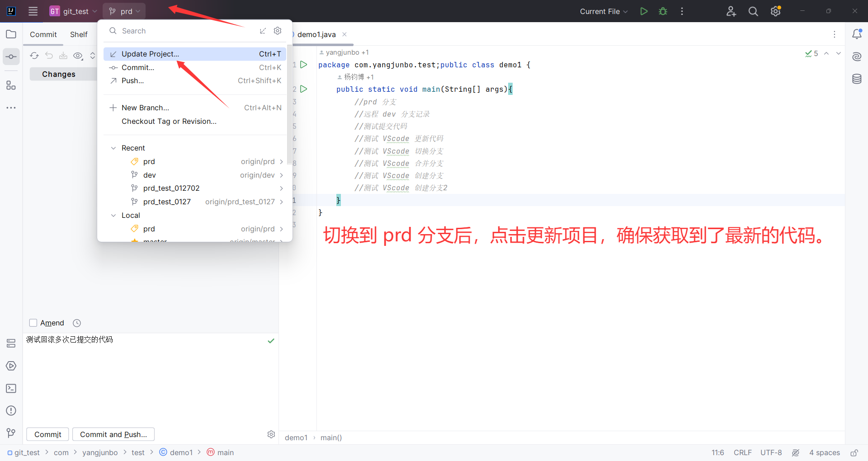Switch to the Shelf tab
This screenshot has width=868, height=461.
(x=79, y=34)
